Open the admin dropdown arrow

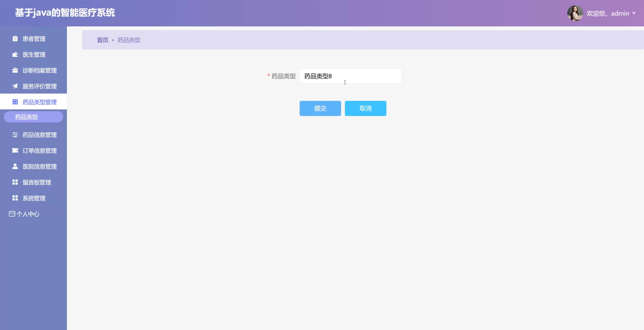634,13
